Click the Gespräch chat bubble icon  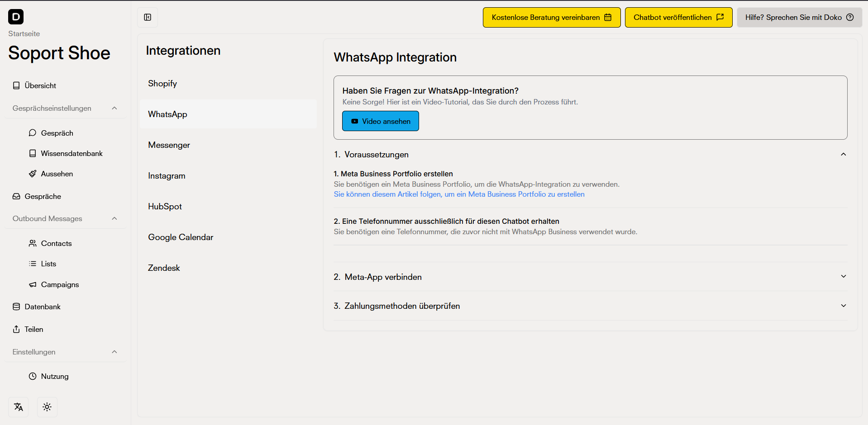[x=32, y=132]
